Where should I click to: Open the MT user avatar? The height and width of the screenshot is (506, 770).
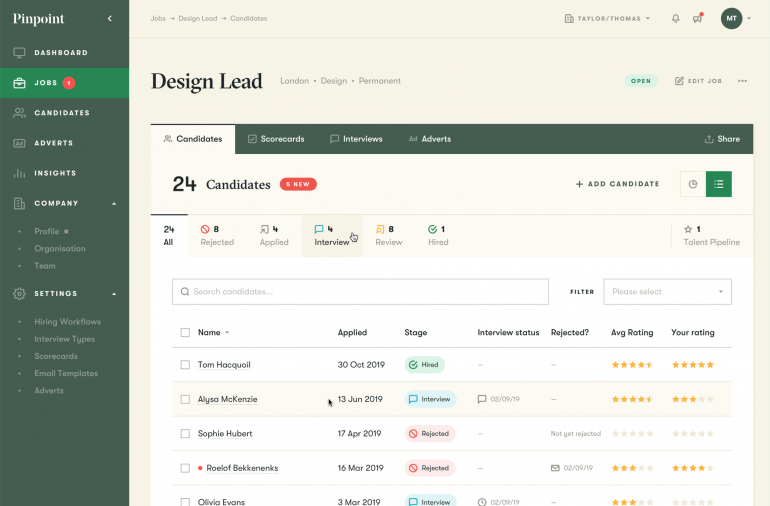[x=732, y=18]
